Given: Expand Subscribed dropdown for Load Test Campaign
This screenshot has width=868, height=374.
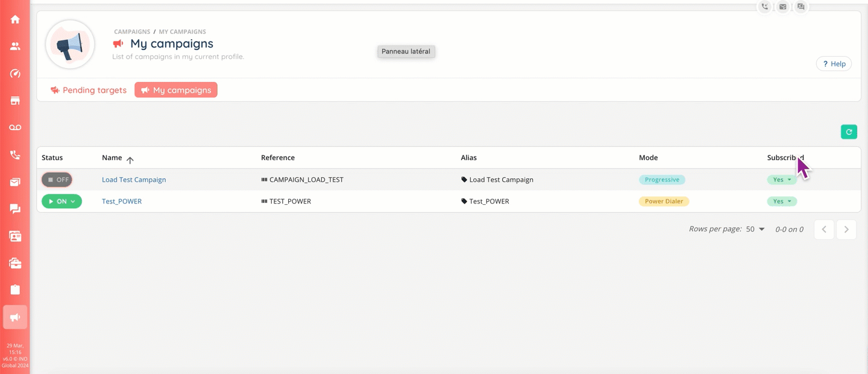Looking at the screenshot, I should click(x=782, y=179).
